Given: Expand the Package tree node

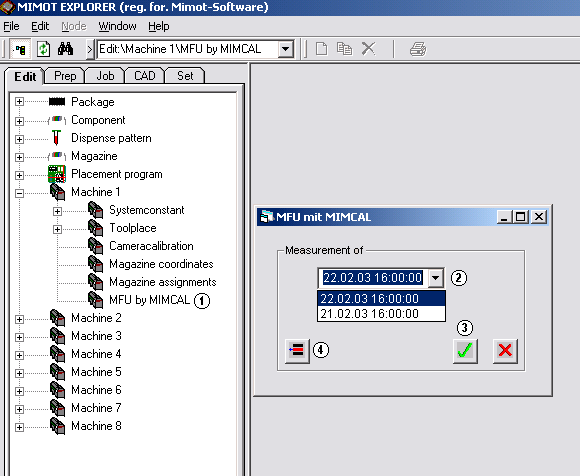Looking at the screenshot, I should coord(19,102).
